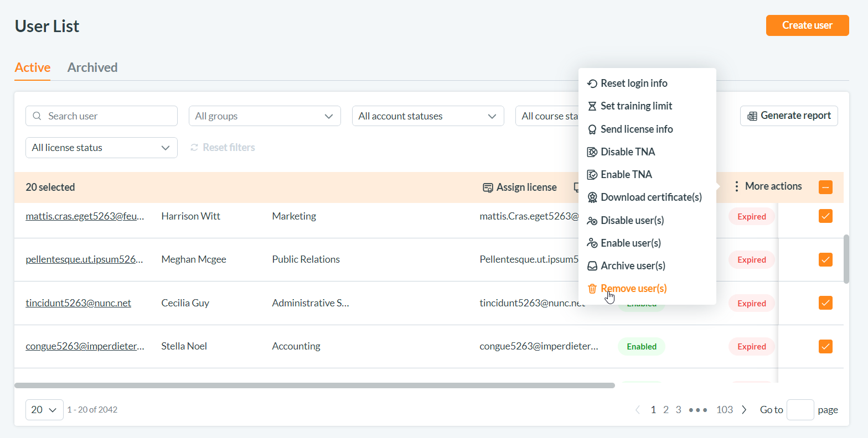
Task: Uncheck Harrison Witt's row checkbox
Action: coord(825,216)
